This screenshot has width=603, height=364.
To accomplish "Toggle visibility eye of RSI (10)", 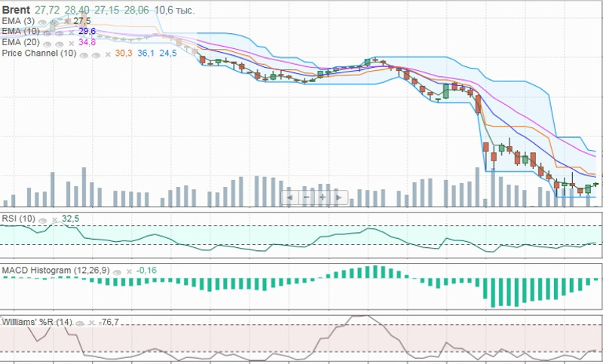I will (x=43, y=221).
